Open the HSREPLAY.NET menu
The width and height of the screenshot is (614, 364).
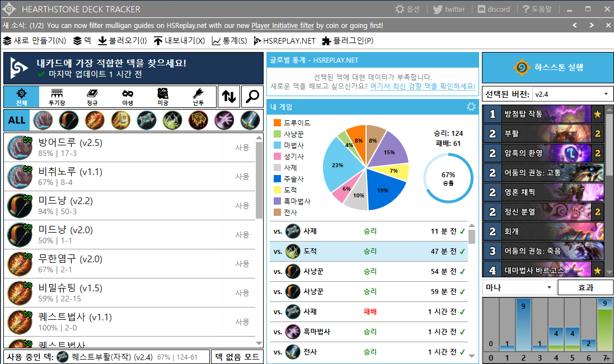pos(285,41)
